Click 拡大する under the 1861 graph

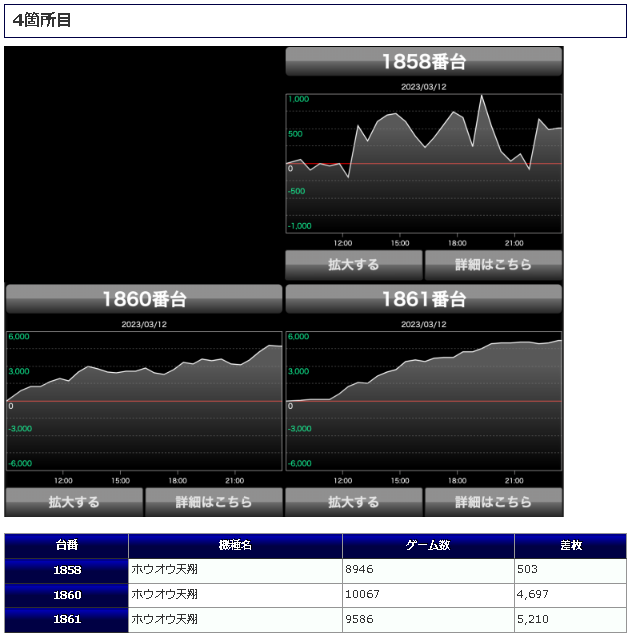point(354,502)
